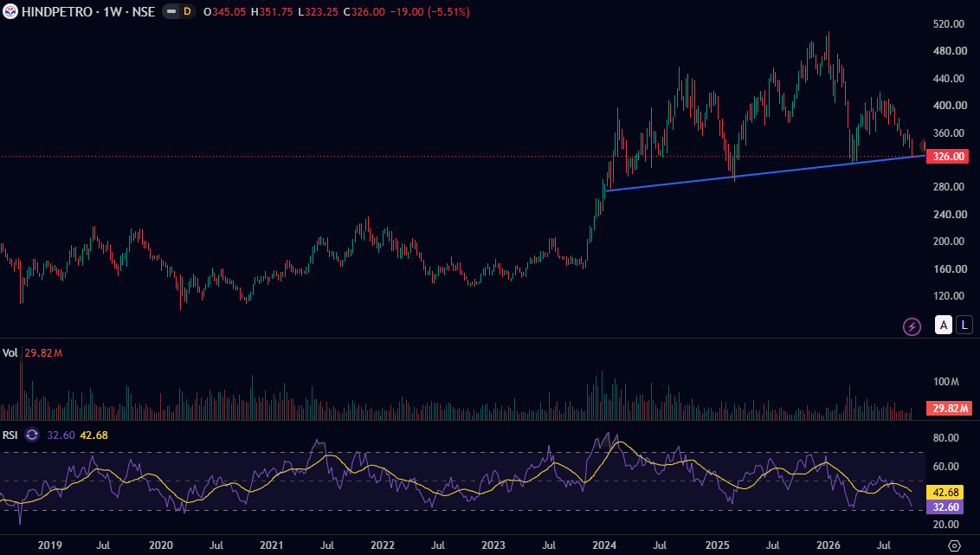Select the Vol indicator label
980x555 pixels.
10,353
